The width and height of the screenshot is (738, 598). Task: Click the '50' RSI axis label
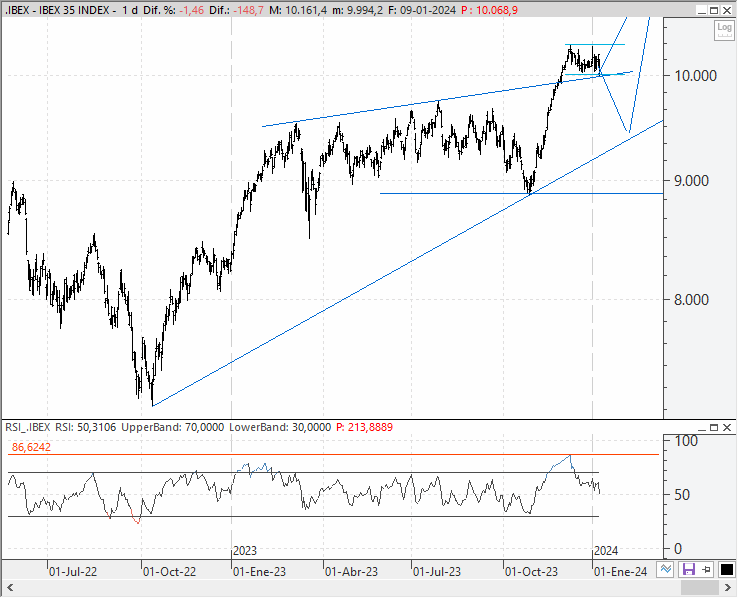tap(682, 495)
